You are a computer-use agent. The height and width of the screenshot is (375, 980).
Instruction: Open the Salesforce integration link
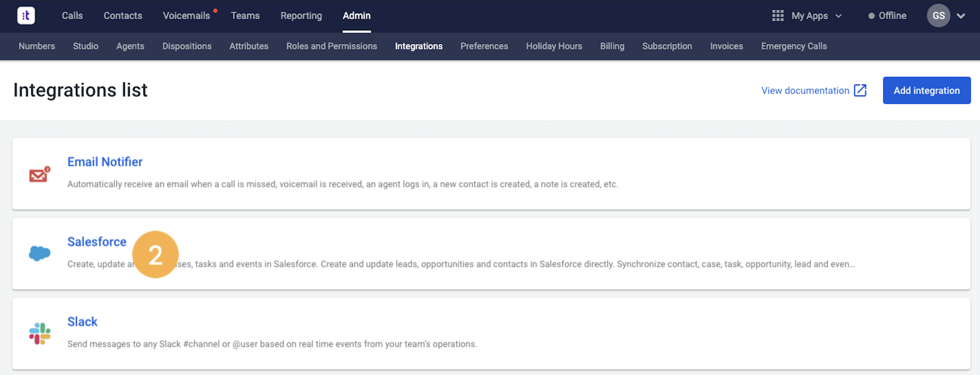click(x=97, y=242)
